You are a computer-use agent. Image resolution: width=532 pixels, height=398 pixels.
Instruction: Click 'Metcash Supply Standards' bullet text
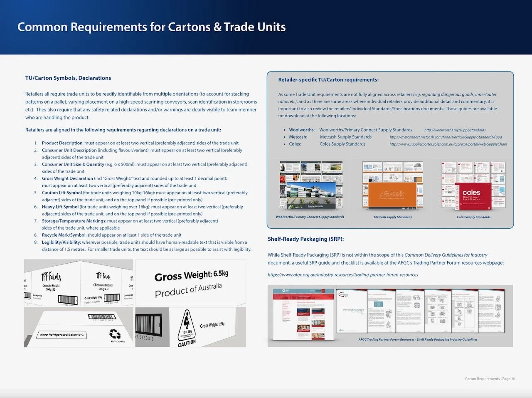pos(346,137)
